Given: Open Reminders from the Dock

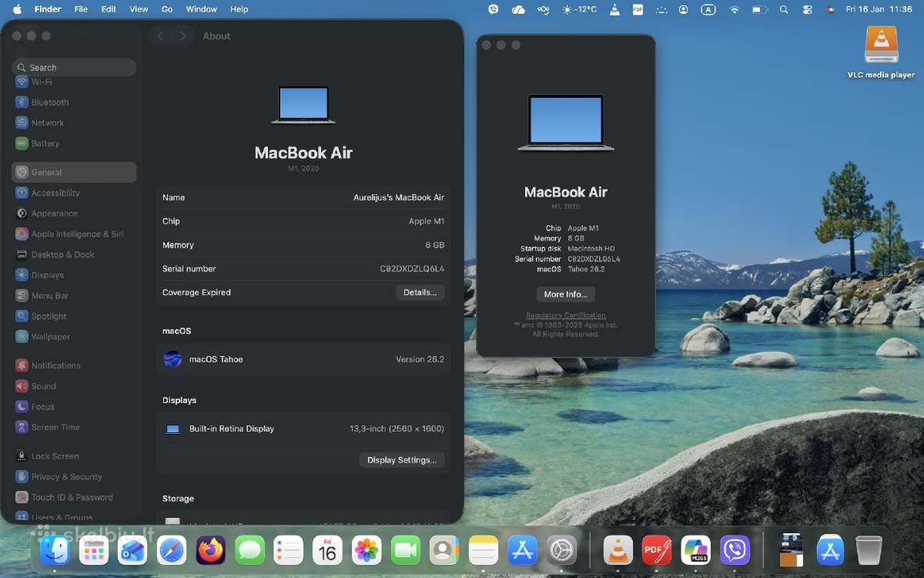Looking at the screenshot, I should pos(289,550).
